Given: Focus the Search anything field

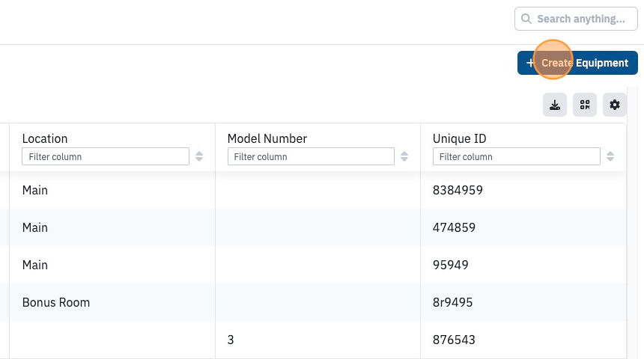Looking at the screenshot, I should (576, 19).
